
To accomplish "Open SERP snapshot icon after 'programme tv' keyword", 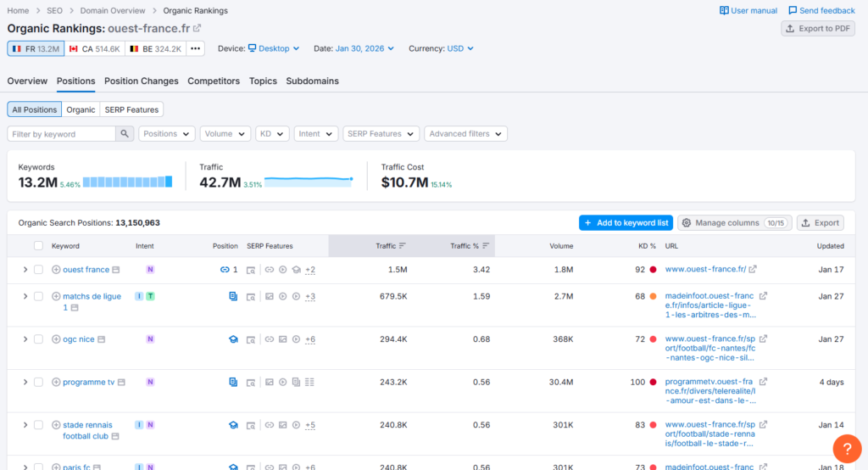I will click(121, 382).
